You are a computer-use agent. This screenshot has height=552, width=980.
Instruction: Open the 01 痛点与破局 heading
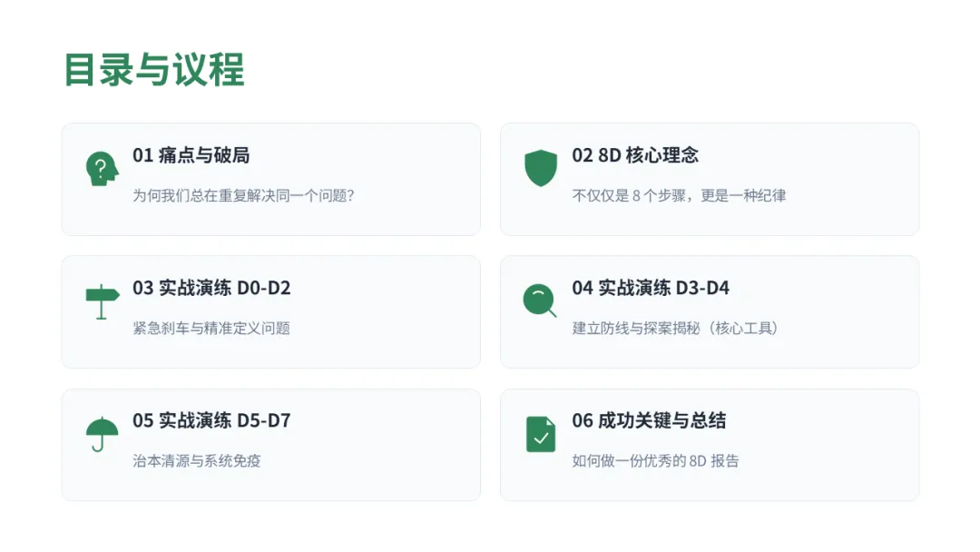pyautogui.click(x=191, y=155)
